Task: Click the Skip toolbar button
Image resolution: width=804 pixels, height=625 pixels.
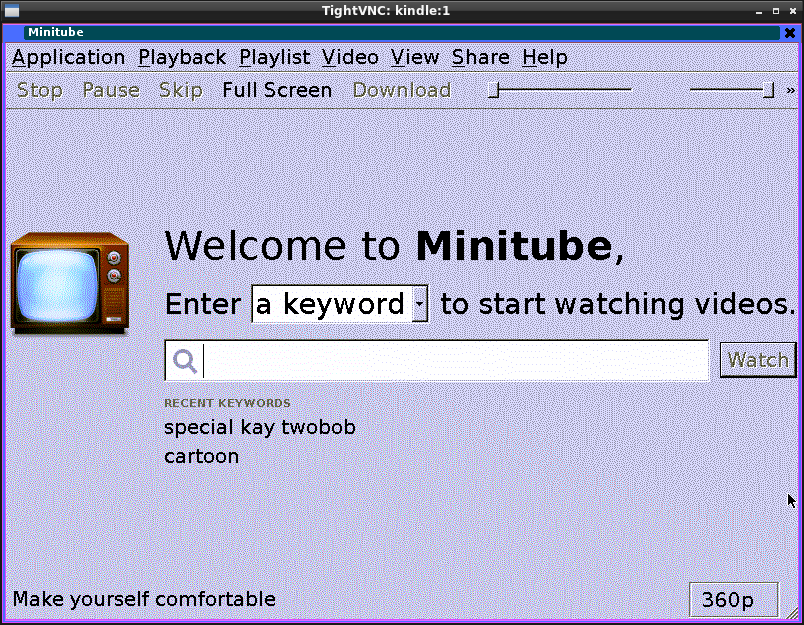Action: [180, 90]
